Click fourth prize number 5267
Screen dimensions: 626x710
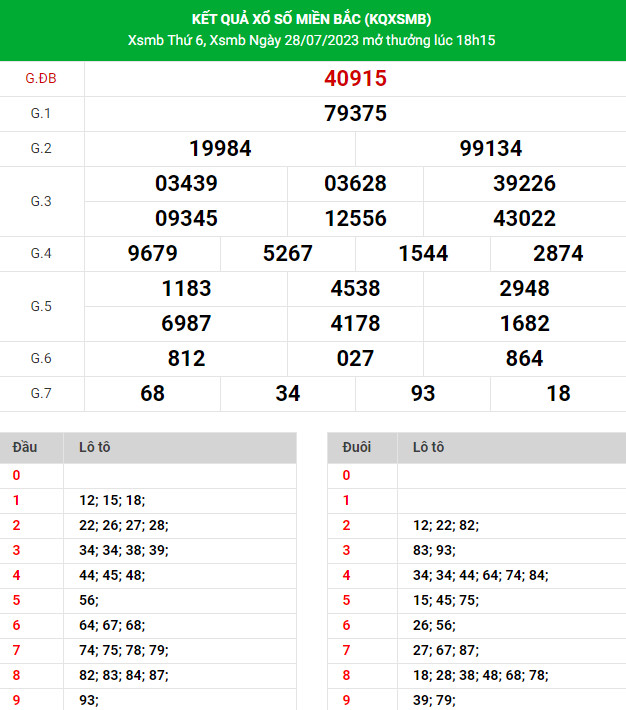point(288,253)
